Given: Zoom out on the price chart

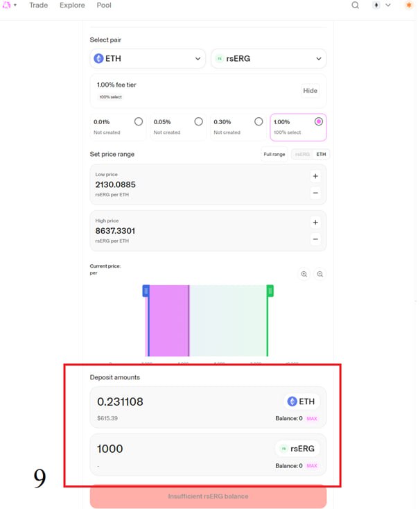Looking at the screenshot, I should coord(320,274).
